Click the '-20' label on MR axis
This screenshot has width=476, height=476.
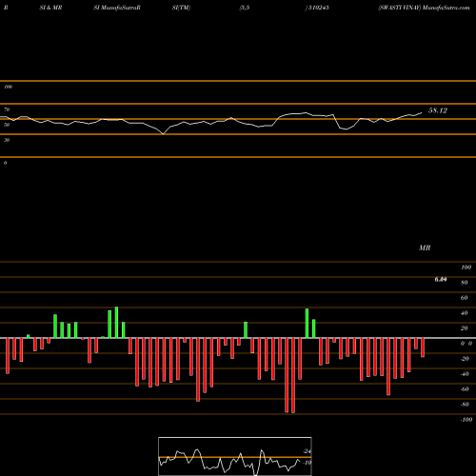(465, 359)
